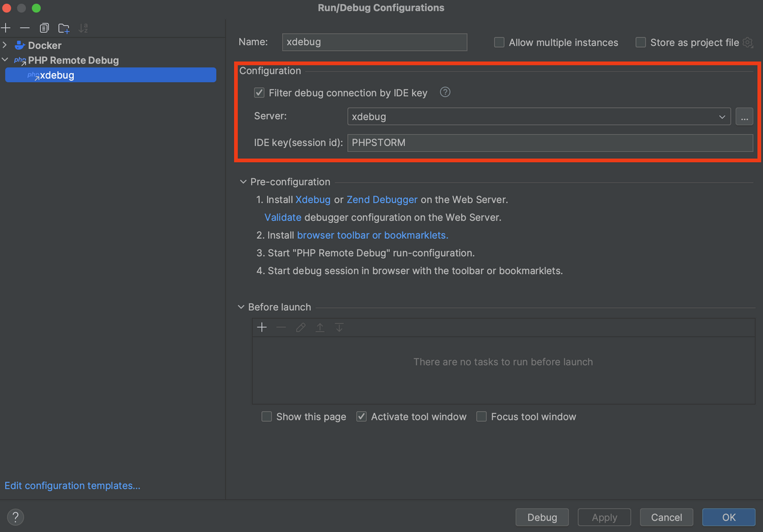Select the xdebug configuration in tree
Image resolution: width=763 pixels, height=532 pixels.
pos(111,75)
